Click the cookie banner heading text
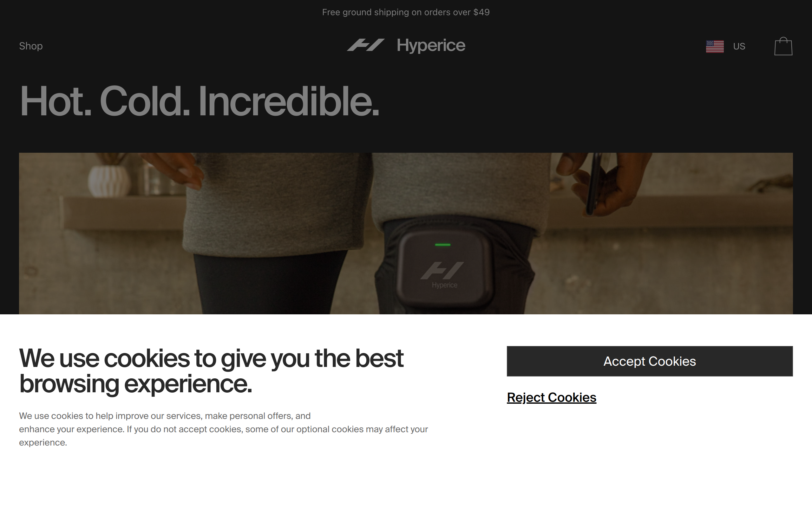Viewport: 812px width, 507px height. pos(211,371)
